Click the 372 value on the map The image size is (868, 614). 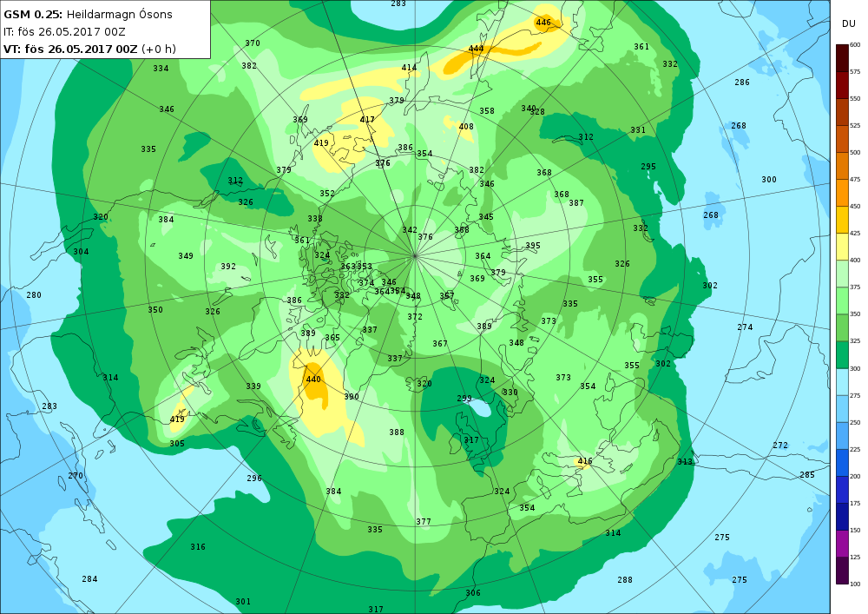(415, 317)
